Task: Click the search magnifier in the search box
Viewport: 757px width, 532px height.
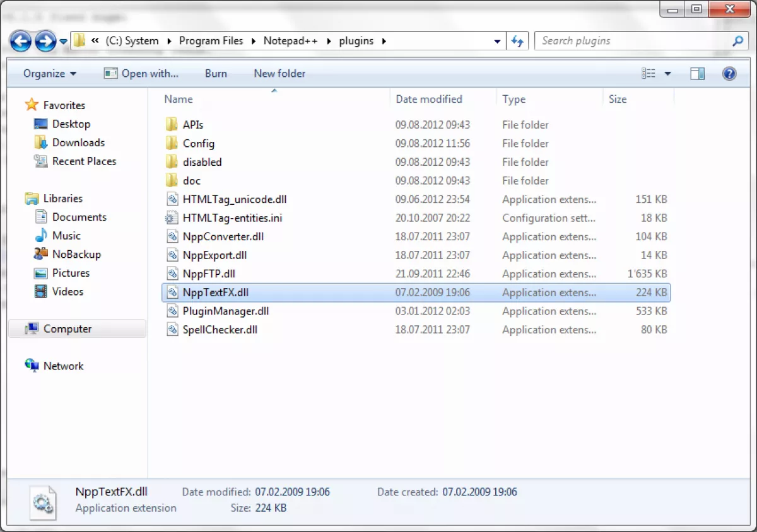Action: coord(737,40)
